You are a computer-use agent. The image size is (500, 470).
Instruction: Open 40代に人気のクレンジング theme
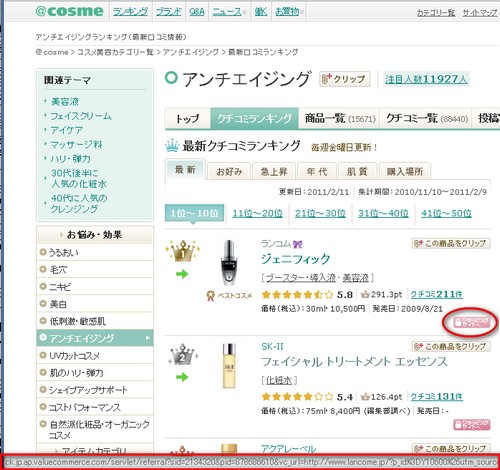(79, 203)
